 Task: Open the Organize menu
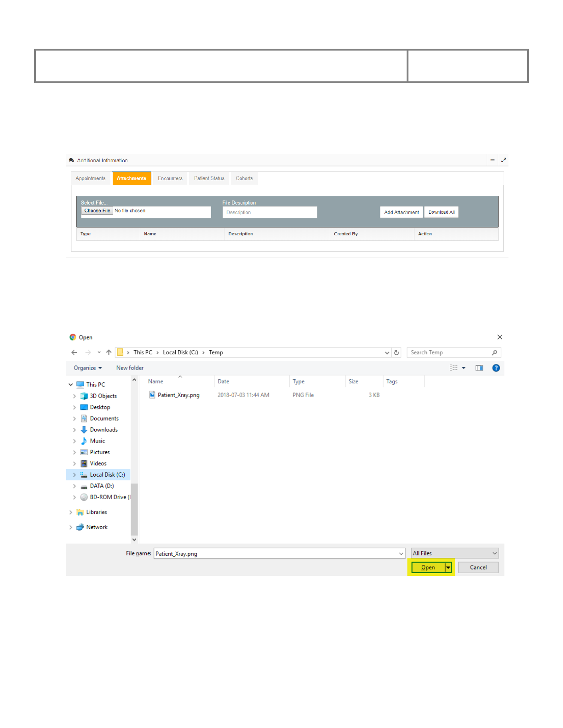click(x=87, y=368)
